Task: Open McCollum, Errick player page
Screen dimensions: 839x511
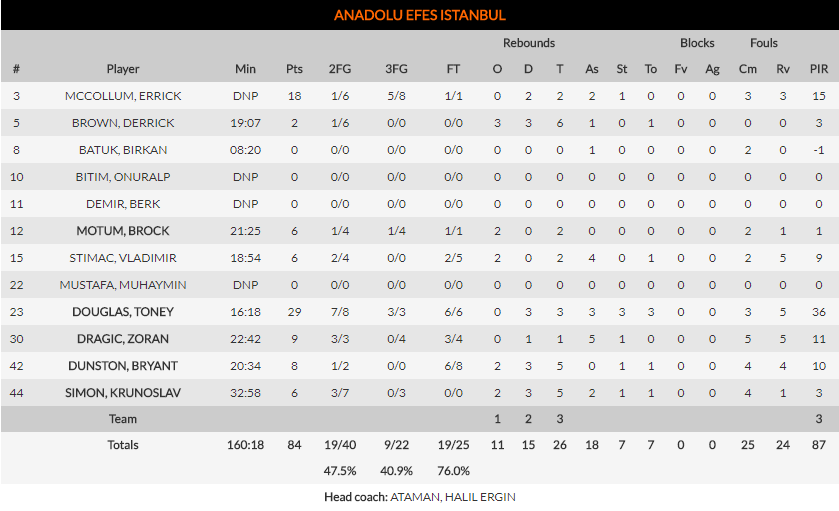Action: [x=123, y=96]
